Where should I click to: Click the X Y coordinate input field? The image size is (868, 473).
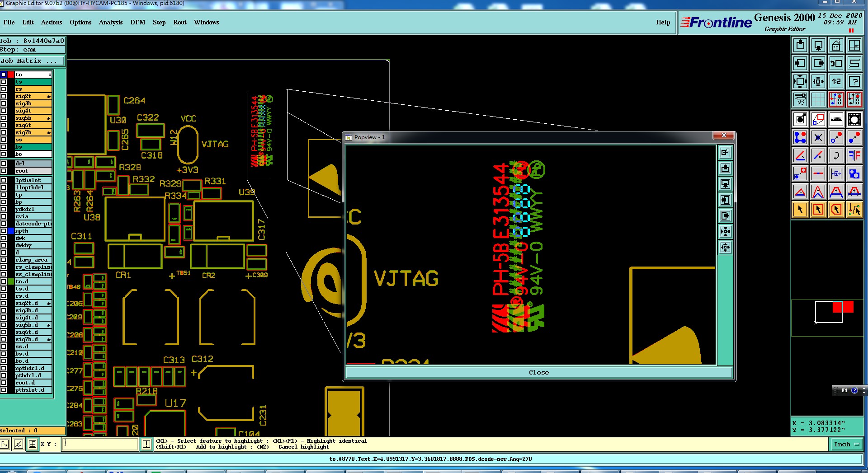100,444
